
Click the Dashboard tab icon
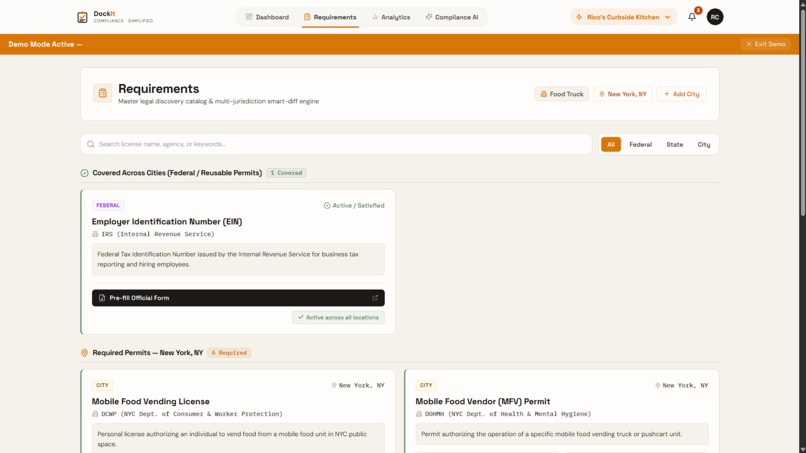[249, 17]
